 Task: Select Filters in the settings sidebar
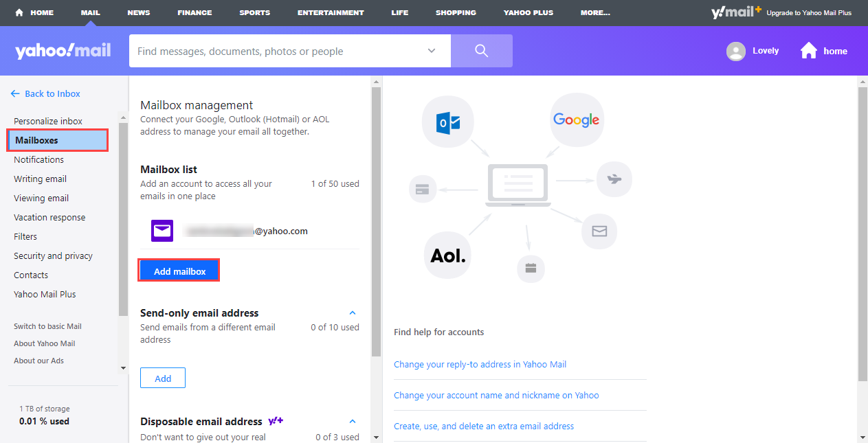pyautogui.click(x=25, y=236)
